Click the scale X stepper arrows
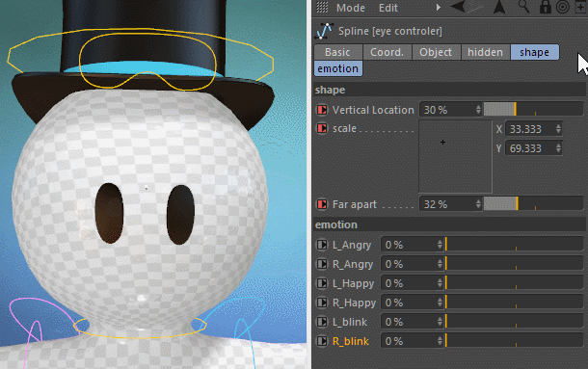This screenshot has height=369, width=588. [558, 129]
